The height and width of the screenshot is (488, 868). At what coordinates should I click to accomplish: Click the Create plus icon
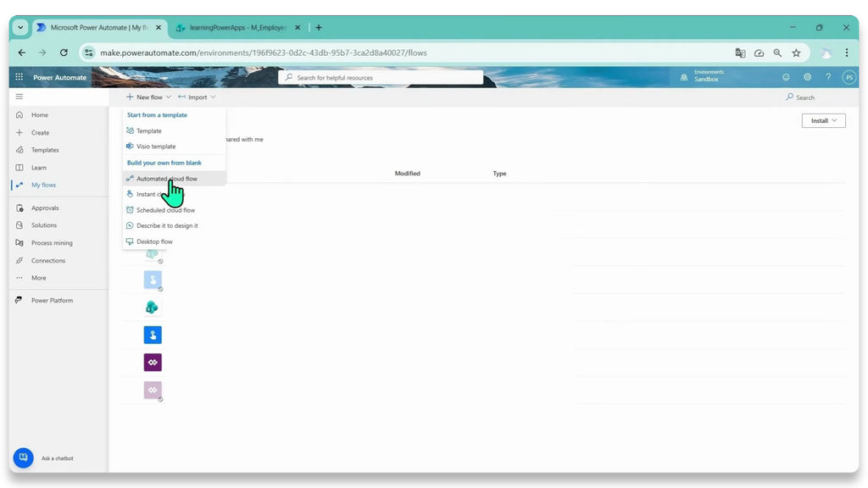tap(19, 133)
